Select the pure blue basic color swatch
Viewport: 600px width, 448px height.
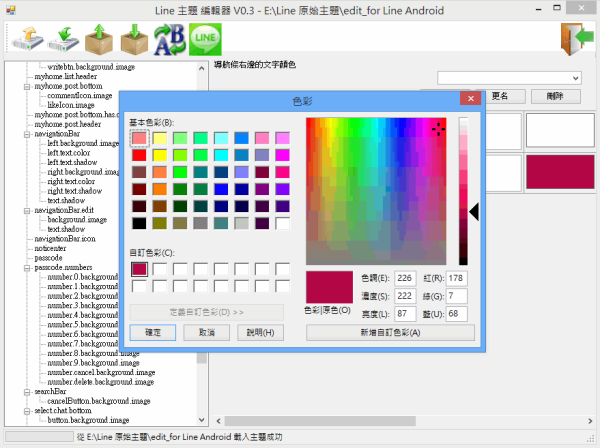(221, 189)
